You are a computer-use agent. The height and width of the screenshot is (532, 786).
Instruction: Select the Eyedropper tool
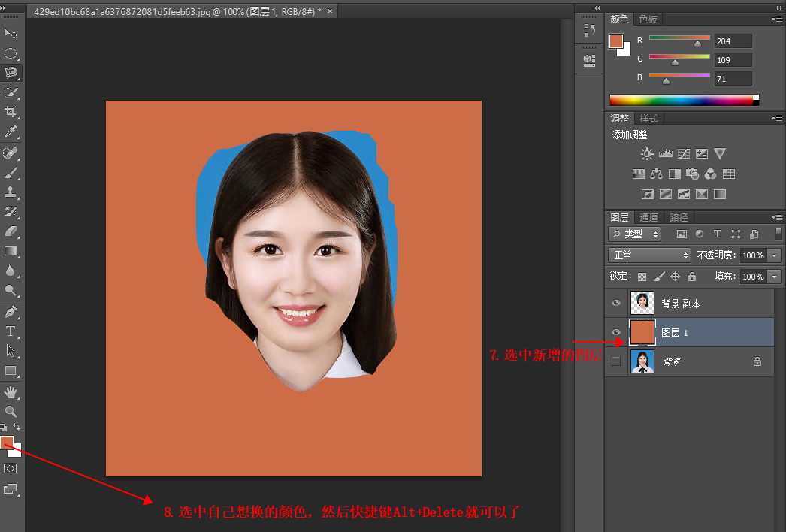(x=11, y=131)
